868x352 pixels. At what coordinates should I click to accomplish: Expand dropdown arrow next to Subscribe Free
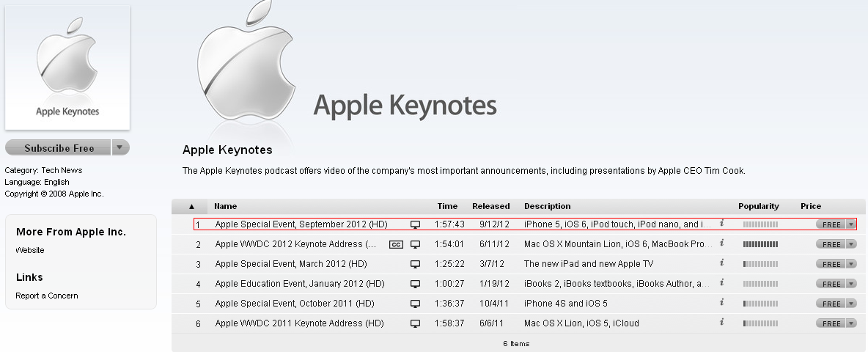click(x=120, y=147)
